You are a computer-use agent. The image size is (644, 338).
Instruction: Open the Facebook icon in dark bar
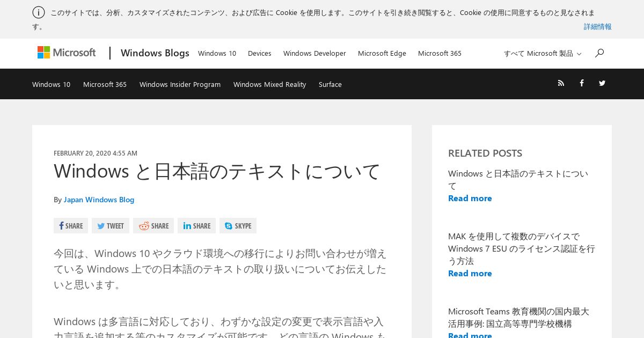[581, 83]
